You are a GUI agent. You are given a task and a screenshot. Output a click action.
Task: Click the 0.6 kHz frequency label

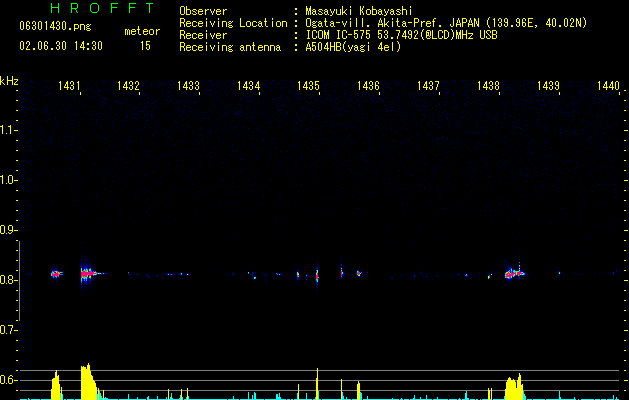click(7, 380)
